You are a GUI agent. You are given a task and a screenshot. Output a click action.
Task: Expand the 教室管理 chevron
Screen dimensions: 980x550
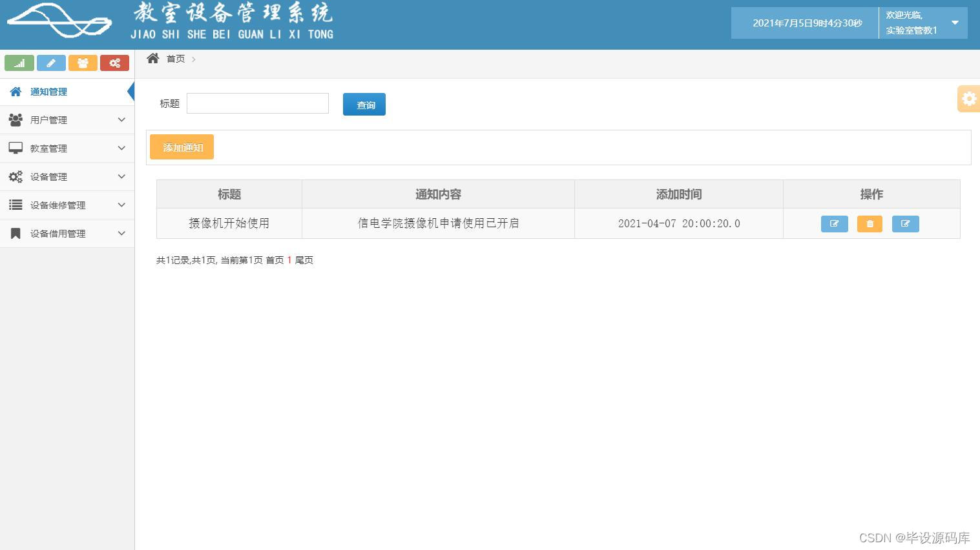point(121,148)
